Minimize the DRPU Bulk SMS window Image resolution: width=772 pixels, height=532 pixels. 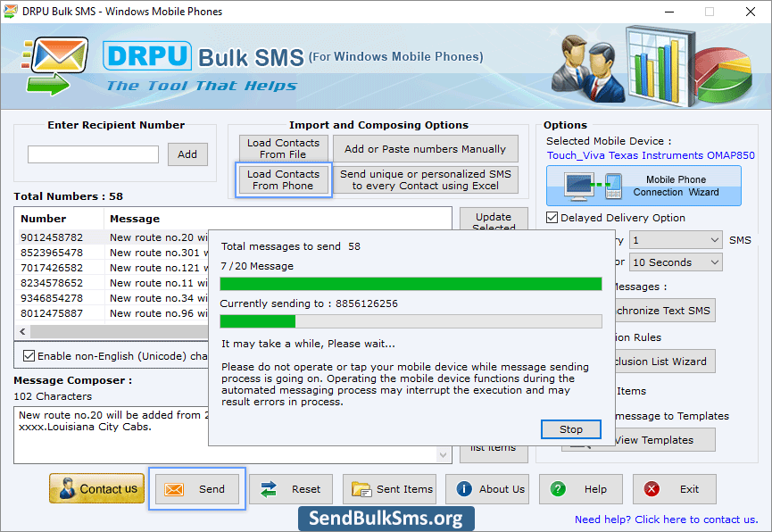(x=669, y=12)
